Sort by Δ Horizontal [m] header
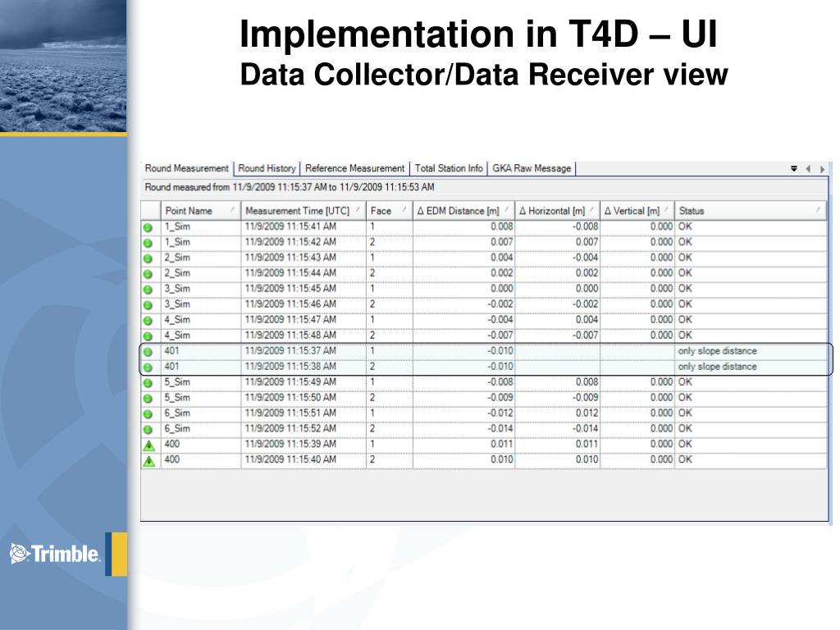The image size is (840, 630). pyautogui.click(x=557, y=211)
